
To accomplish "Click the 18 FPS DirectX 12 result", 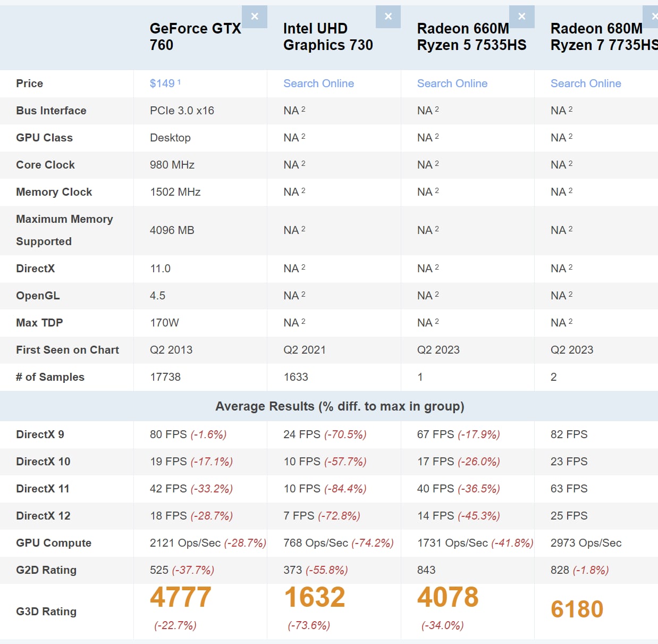I will (168, 516).
